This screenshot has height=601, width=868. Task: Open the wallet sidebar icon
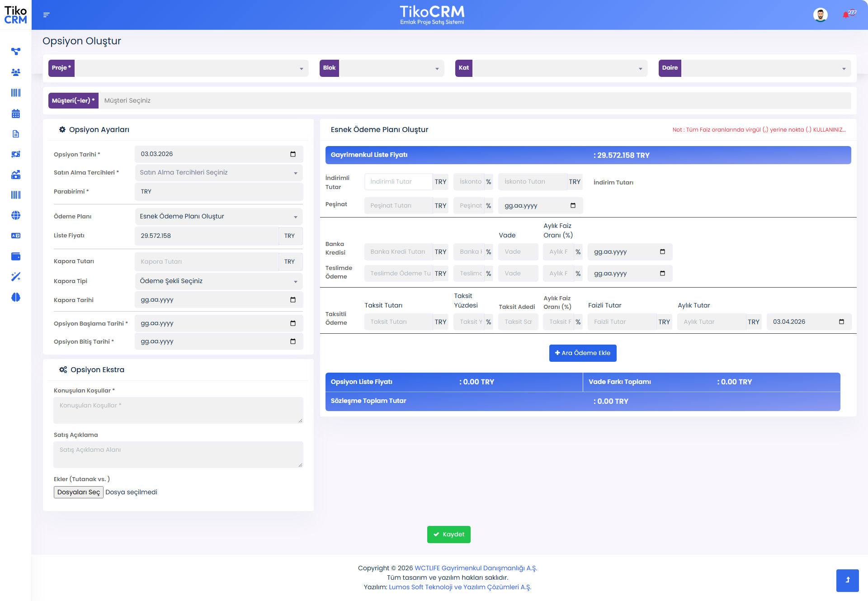pos(16,256)
